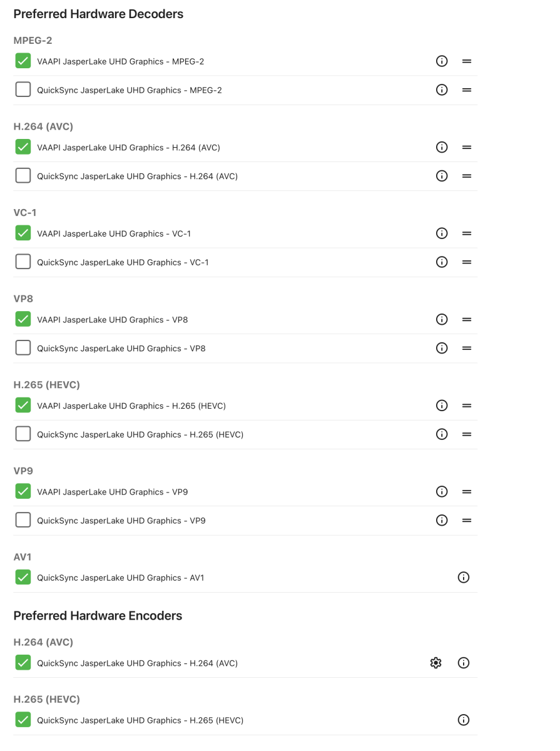
Task: Enable QuickSync MPEG-2 decoder checkbox
Action: point(23,90)
